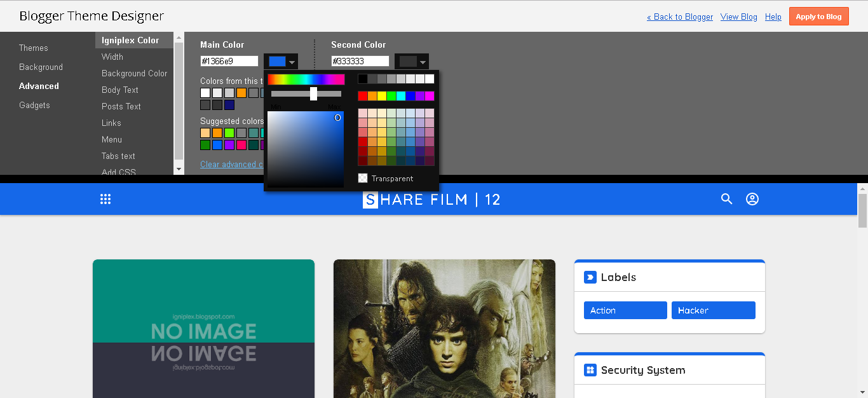Pick the bright green swatch in palette
Viewport: 868px width, 398px height.
(x=391, y=96)
